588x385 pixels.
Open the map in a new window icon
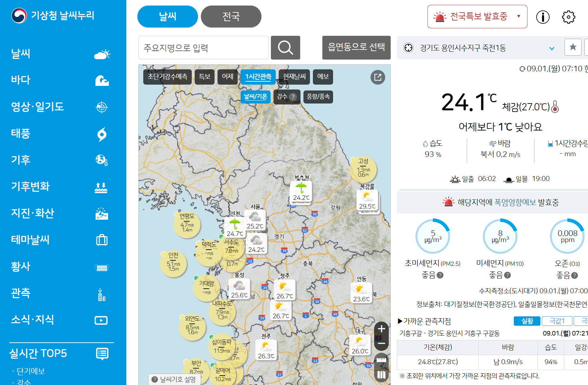click(x=378, y=77)
